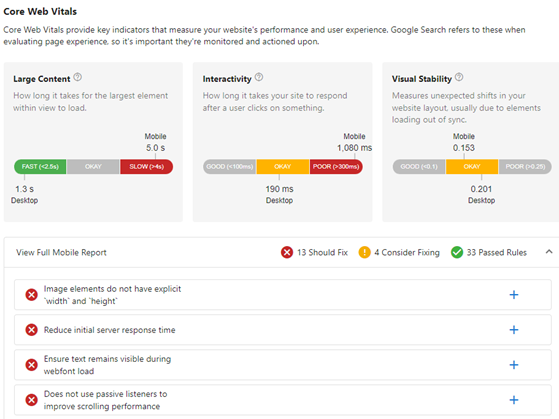Collapse the Full Mobile Report chevron
Viewport: 559px width, 419px height.
549,252
